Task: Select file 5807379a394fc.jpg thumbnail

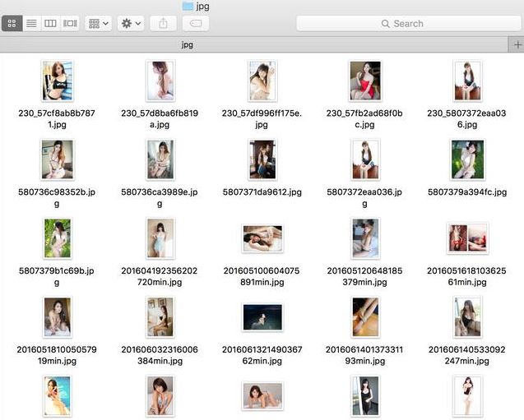Action: coord(467,159)
